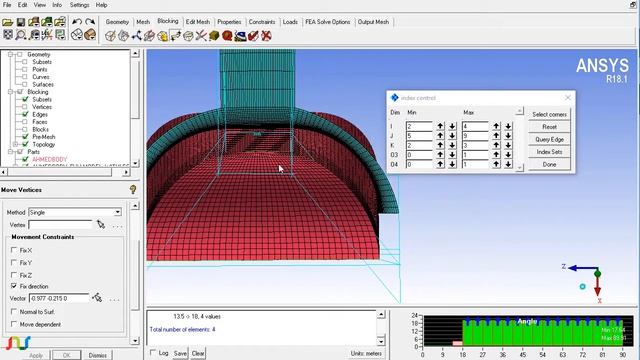Enable the Fix Z checkbox
Screen dimensions: 640x360
pyautogui.click(x=13, y=275)
